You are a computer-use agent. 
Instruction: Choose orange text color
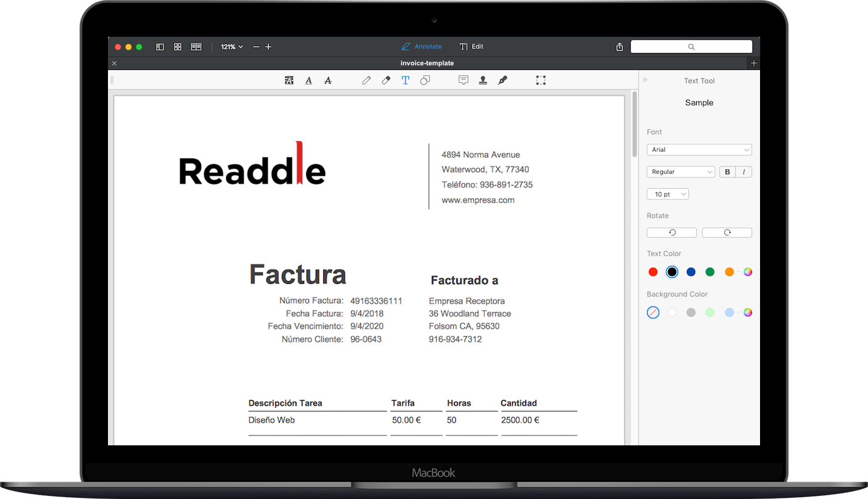[x=729, y=272]
